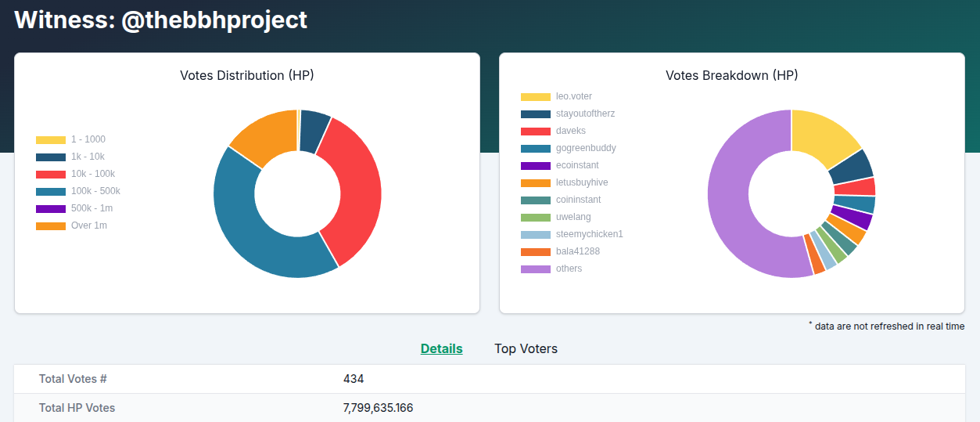Click the Total Votes # value 434
The width and height of the screenshot is (980, 422).
pyautogui.click(x=354, y=379)
